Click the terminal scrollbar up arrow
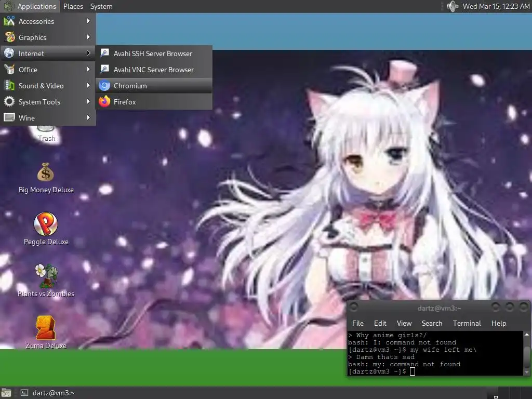The width and height of the screenshot is (532, 399). click(x=527, y=335)
